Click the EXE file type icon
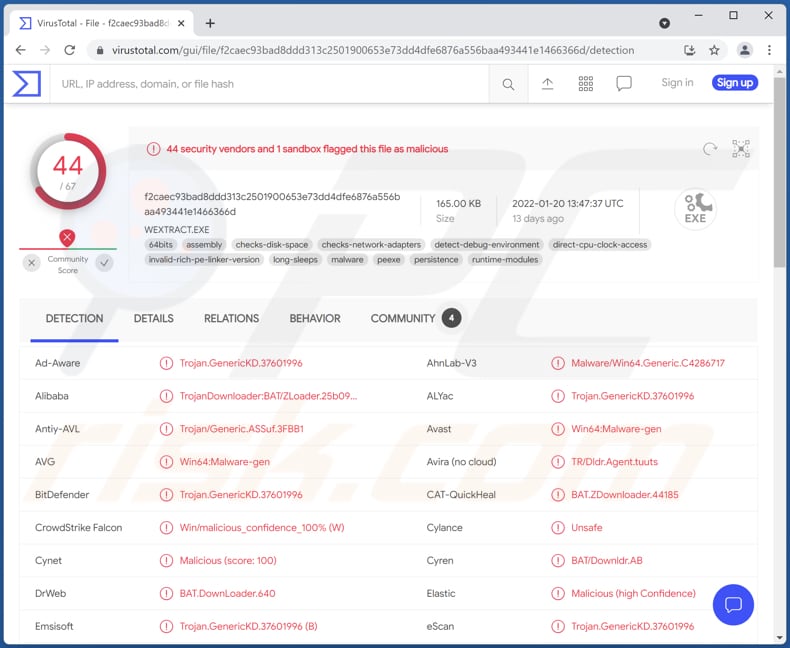 tap(695, 209)
